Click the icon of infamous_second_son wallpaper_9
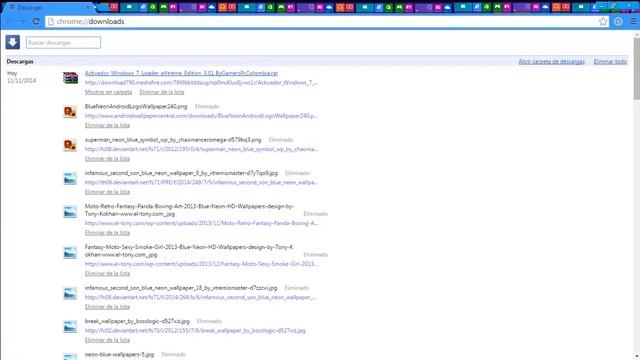Screen dimensions: 640x360 [x=70, y=178]
